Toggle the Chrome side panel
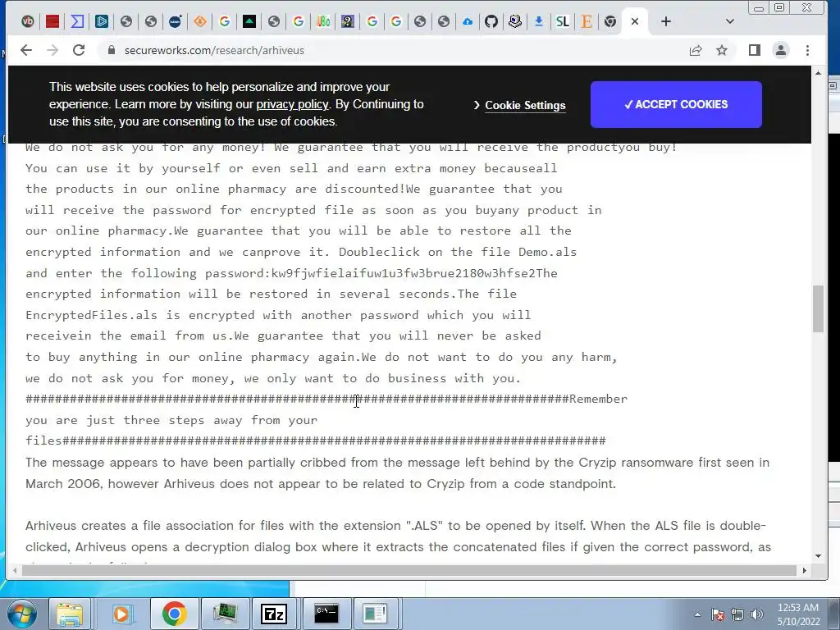 click(755, 50)
